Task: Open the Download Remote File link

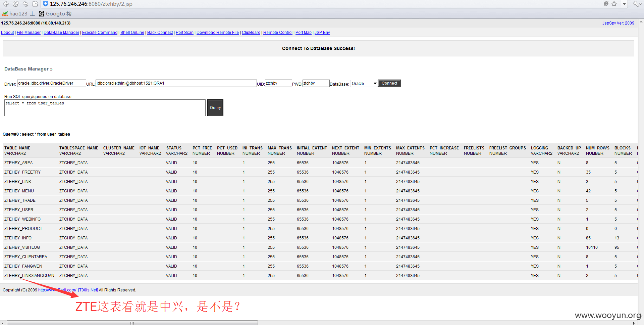Action: click(218, 33)
